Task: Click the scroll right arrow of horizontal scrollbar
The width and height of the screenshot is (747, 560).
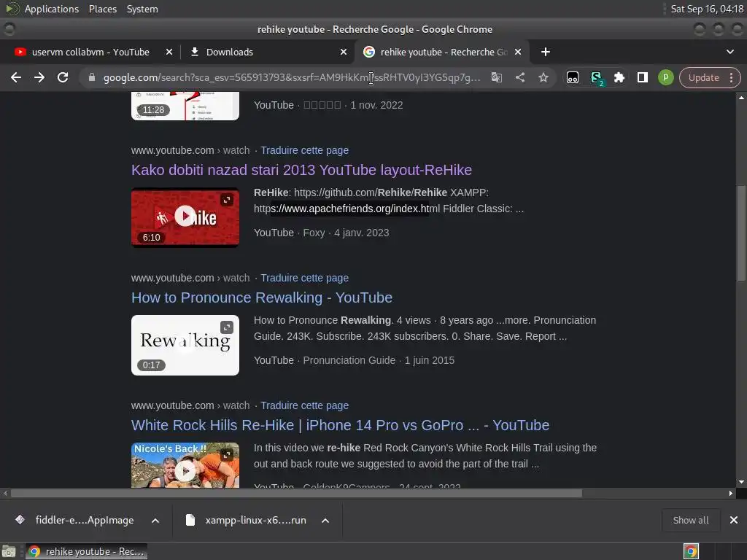Action: 731,494
